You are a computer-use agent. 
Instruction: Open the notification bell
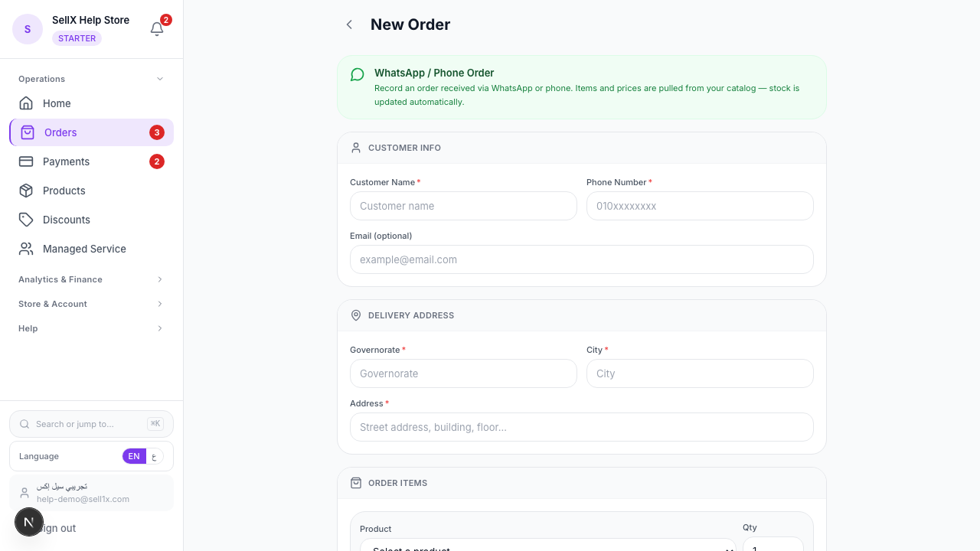[x=157, y=28]
